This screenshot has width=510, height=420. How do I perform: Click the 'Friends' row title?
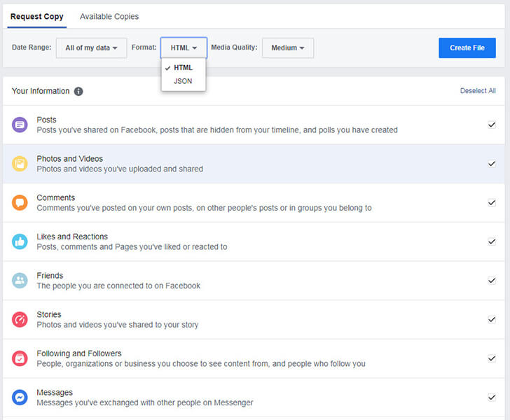50,276
